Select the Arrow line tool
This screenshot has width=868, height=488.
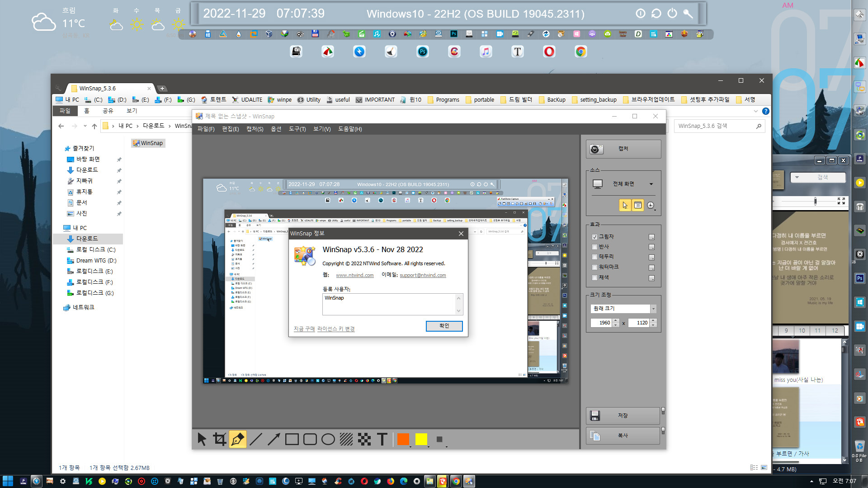pyautogui.click(x=274, y=439)
